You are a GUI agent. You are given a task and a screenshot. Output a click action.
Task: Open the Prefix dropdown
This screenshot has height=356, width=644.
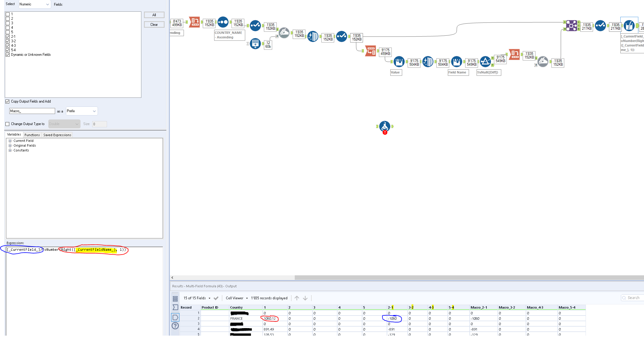(81, 111)
